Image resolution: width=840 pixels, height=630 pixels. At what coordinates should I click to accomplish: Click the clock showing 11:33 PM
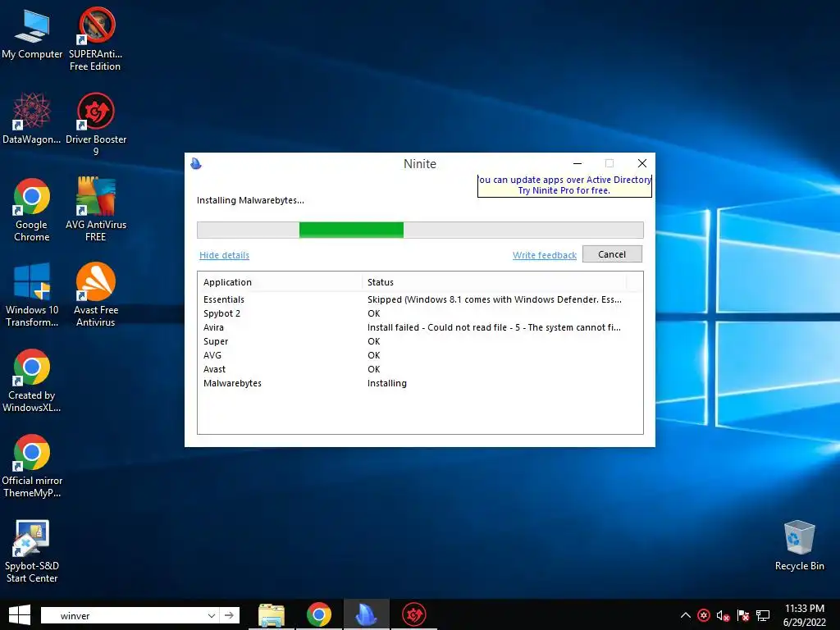(x=804, y=615)
